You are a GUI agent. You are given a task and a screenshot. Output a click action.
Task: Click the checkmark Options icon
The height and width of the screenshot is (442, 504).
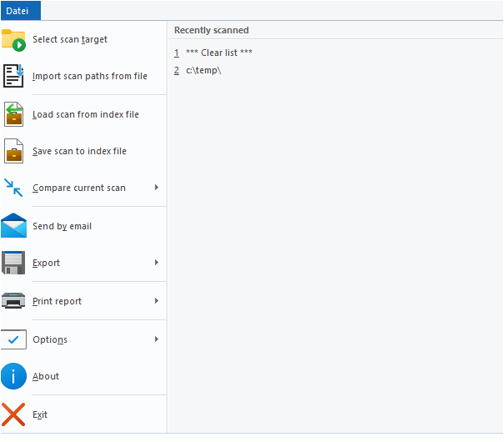14,339
